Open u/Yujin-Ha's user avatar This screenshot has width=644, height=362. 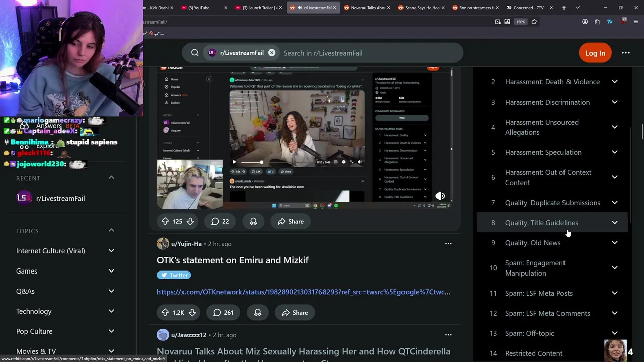[163, 244]
